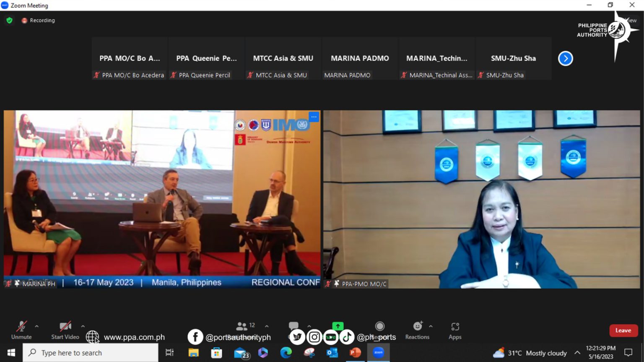Screen dimensions: 644x362
Task: Show hidden system tray icons
Action: click(577, 353)
